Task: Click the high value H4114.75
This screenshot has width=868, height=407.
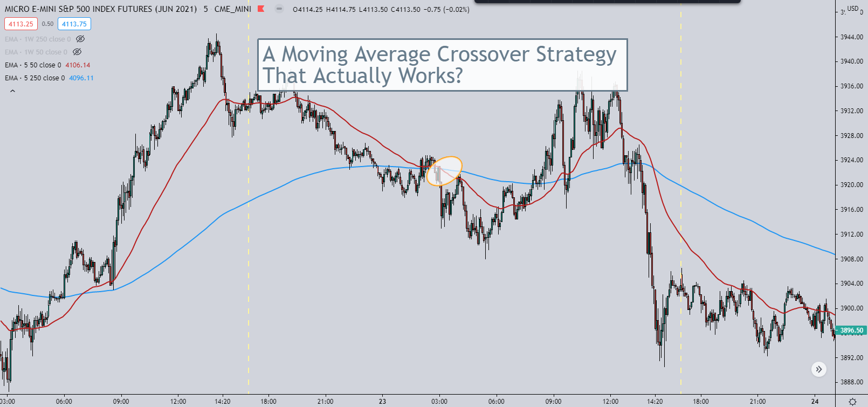Action: click(x=341, y=9)
